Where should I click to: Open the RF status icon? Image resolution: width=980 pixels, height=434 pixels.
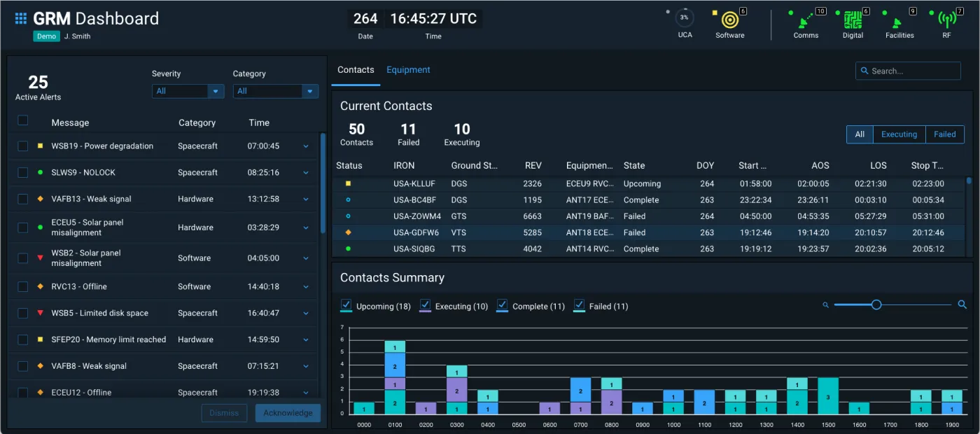946,21
